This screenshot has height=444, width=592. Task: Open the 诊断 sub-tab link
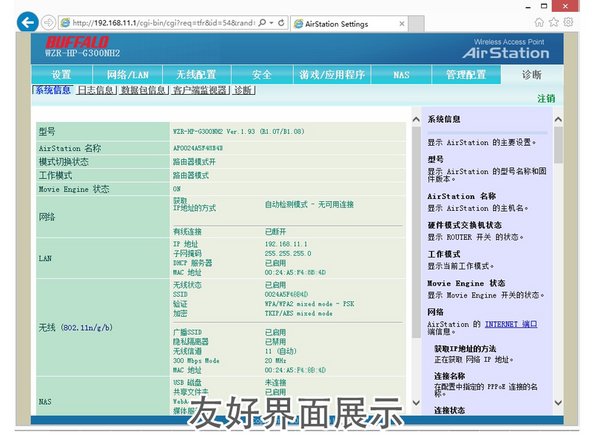pos(244,90)
